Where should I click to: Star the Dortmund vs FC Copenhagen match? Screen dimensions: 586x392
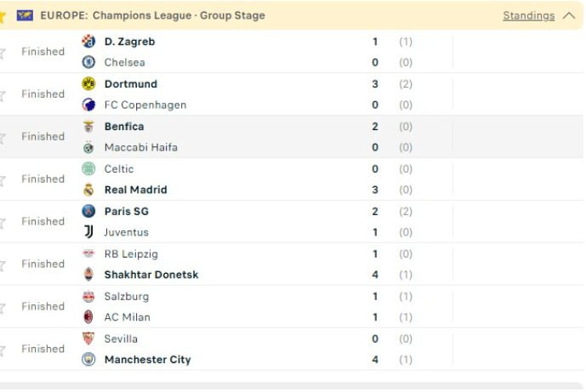pos(3,95)
